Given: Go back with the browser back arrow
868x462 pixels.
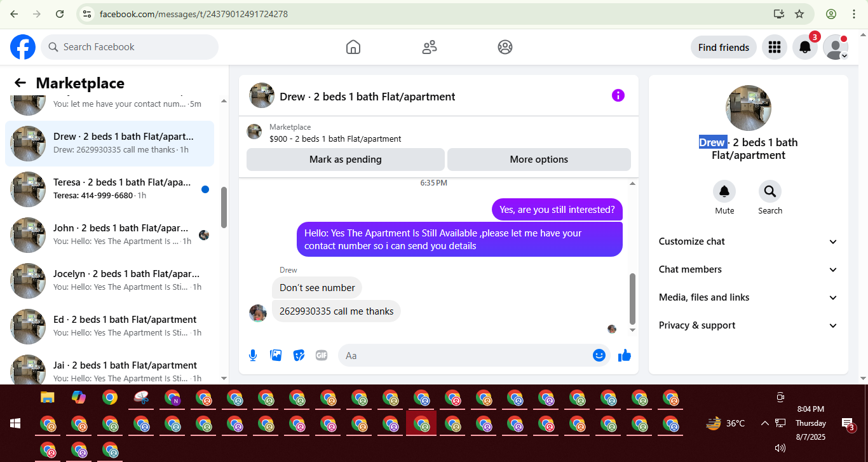Looking at the screenshot, I should tap(14, 14).
